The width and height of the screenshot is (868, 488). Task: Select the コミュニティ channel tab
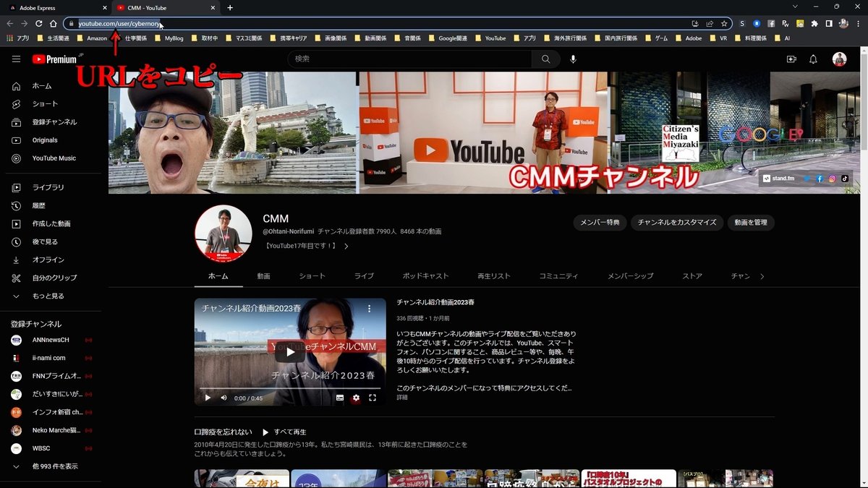558,276
